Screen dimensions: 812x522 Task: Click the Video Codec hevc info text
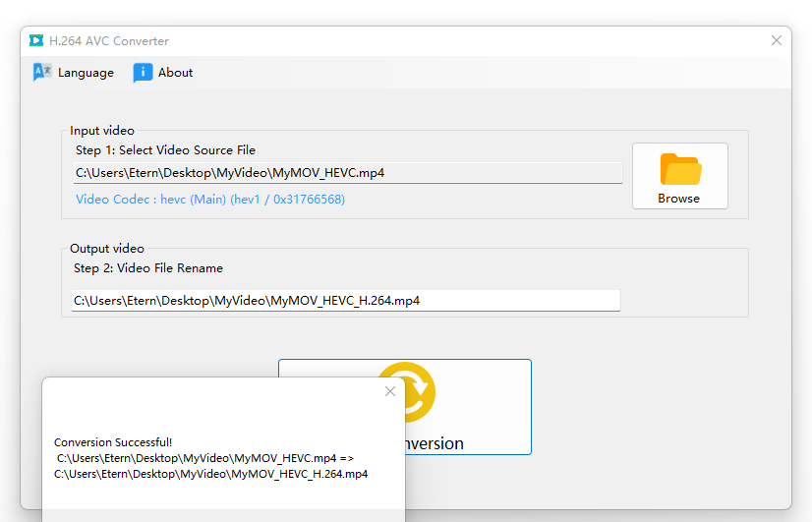(x=210, y=200)
